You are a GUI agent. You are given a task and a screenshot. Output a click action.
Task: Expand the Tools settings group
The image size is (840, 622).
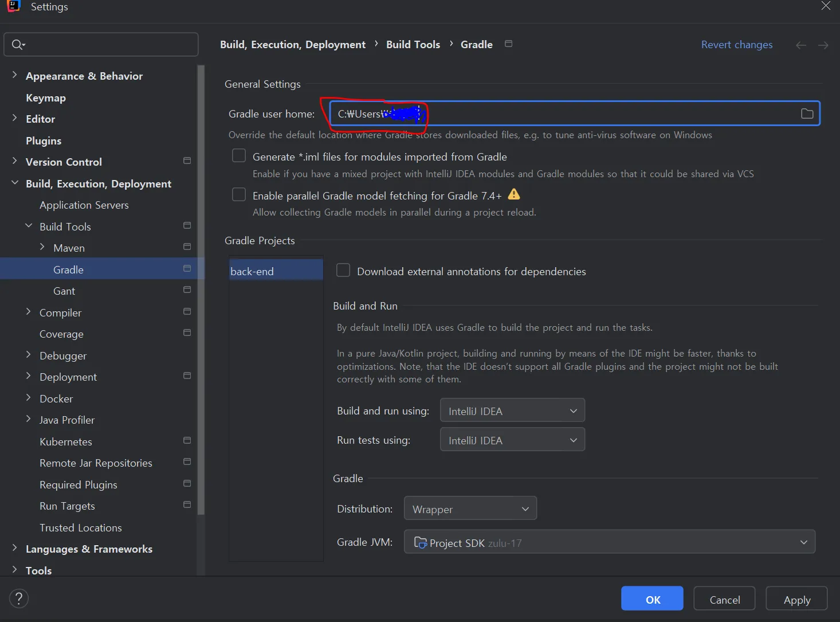tap(14, 570)
